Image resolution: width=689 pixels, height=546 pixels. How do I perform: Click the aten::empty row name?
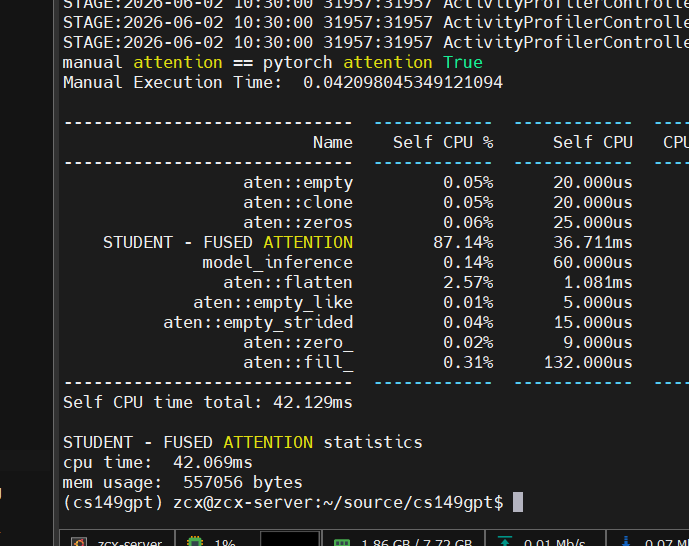point(298,182)
